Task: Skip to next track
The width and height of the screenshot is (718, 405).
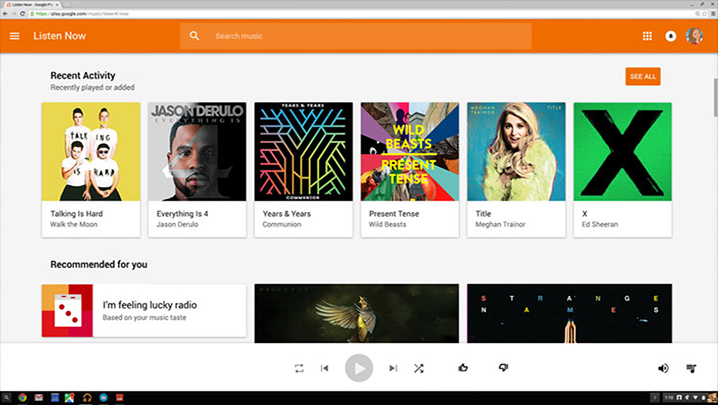Action: 393,368
